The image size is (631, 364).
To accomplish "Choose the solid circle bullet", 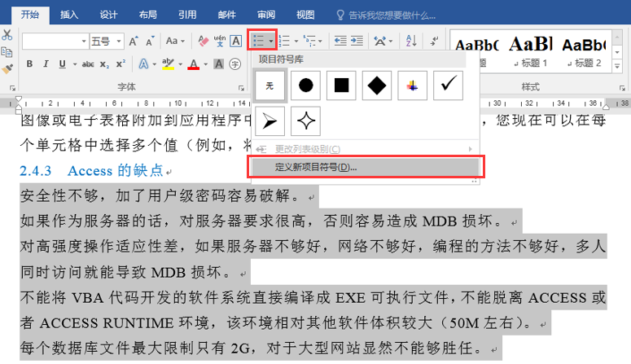I will [x=306, y=85].
